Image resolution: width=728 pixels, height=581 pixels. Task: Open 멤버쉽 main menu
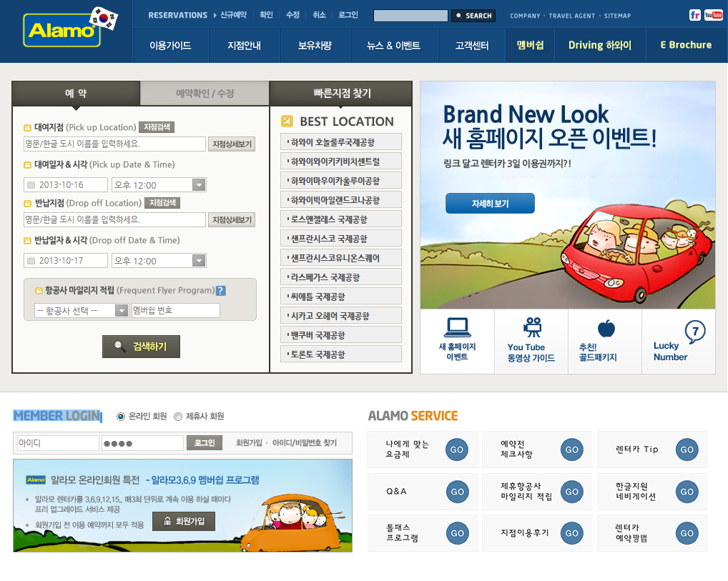[x=530, y=45]
